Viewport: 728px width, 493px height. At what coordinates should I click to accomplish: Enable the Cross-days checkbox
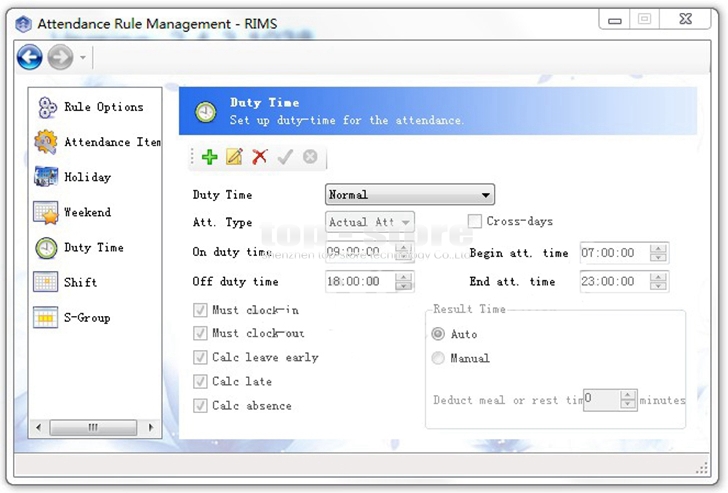coord(476,221)
